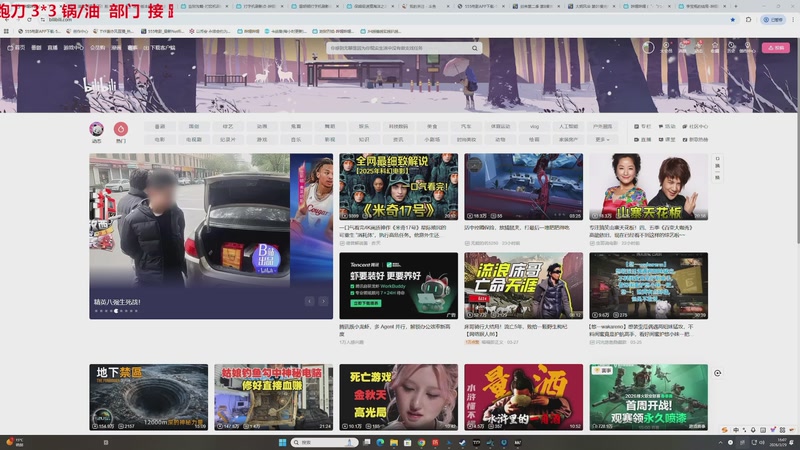Select the 舞蹈 category tag

[x=330, y=126]
